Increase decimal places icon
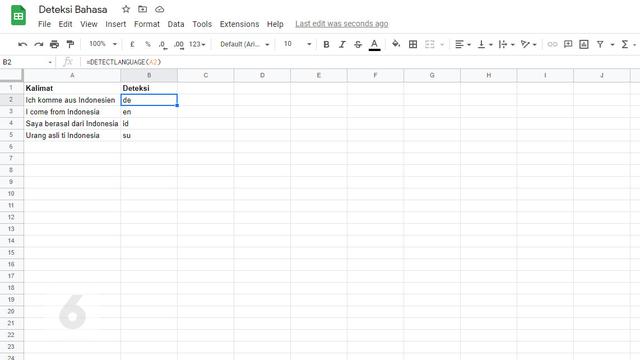640x360 pixels. 179,44
